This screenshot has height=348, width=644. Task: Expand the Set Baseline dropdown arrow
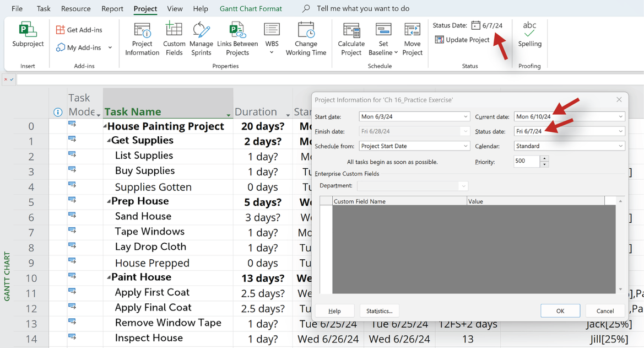tap(396, 52)
